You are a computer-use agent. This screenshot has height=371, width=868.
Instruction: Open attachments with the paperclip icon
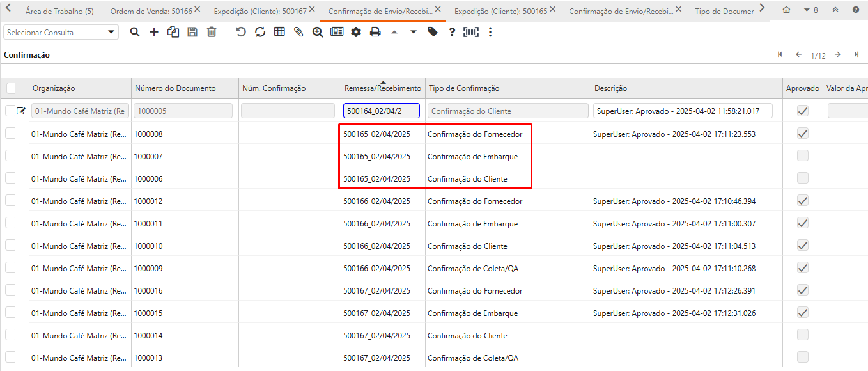pos(298,32)
